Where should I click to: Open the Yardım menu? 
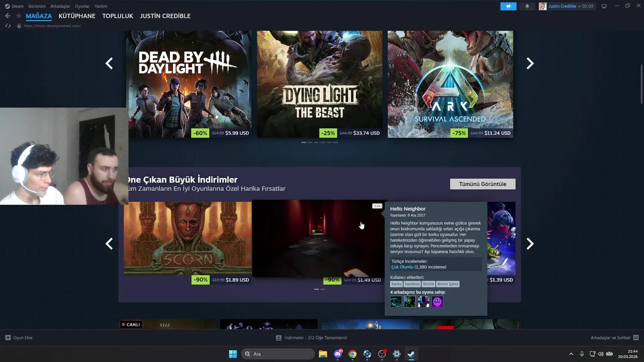tap(101, 6)
